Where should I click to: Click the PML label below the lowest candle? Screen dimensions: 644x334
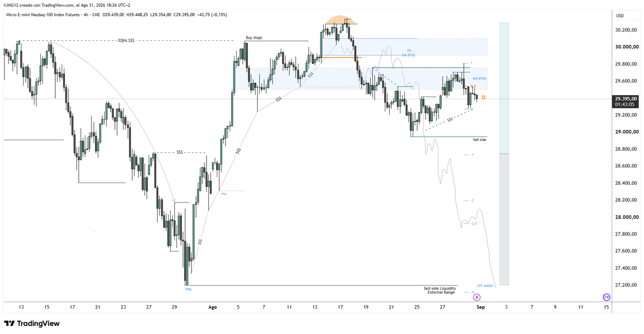[x=188, y=289]
